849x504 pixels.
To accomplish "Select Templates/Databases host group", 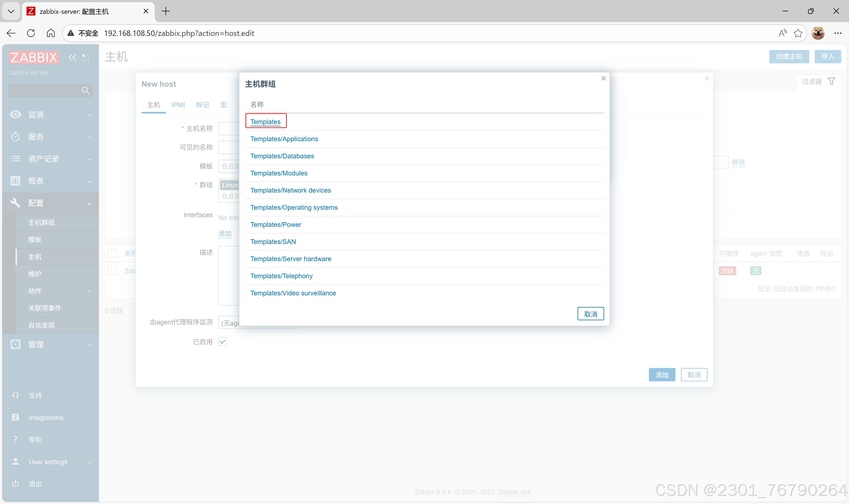I will (x=282, y=156).
